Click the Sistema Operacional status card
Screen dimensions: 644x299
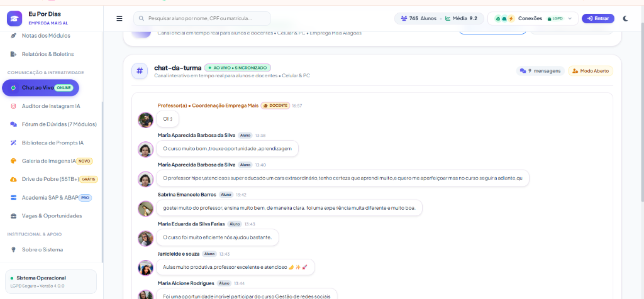point(51,281)
